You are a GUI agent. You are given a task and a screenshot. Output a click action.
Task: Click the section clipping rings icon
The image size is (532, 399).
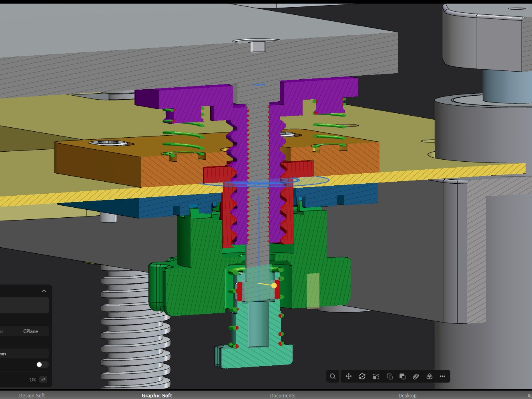pos(416,376)
